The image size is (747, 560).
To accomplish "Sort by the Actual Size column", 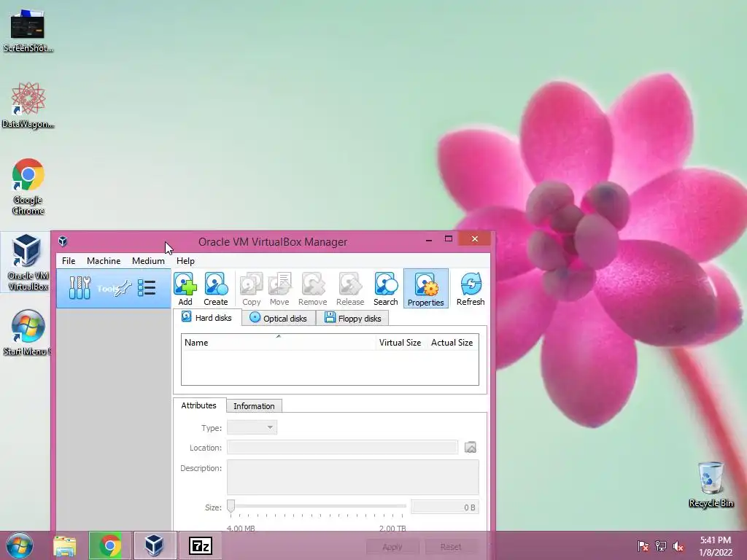I will point(452,343).
